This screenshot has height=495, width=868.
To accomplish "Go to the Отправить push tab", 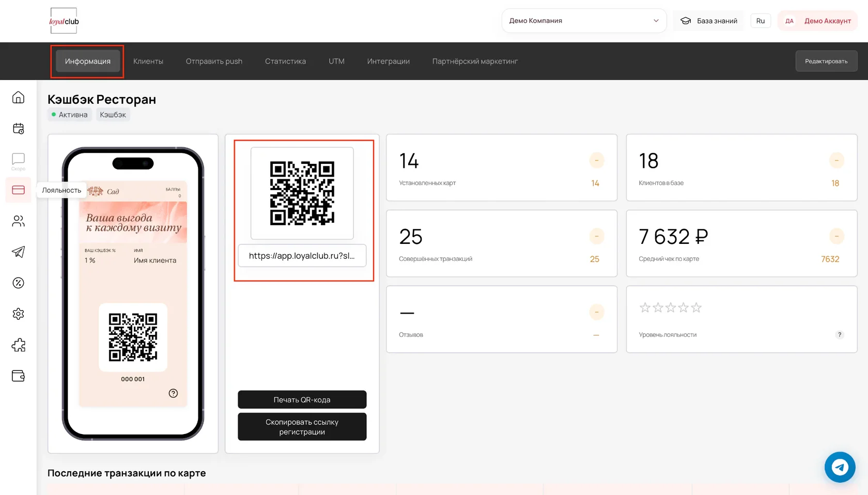I will pos(214,61).
